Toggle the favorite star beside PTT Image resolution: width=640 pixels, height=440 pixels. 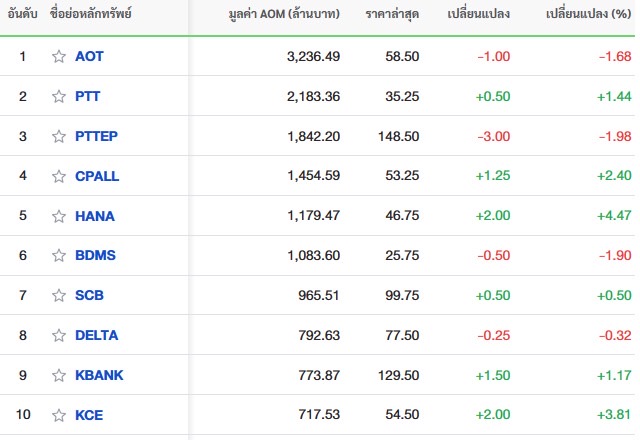pyautogui.click(x=59, y=96)
